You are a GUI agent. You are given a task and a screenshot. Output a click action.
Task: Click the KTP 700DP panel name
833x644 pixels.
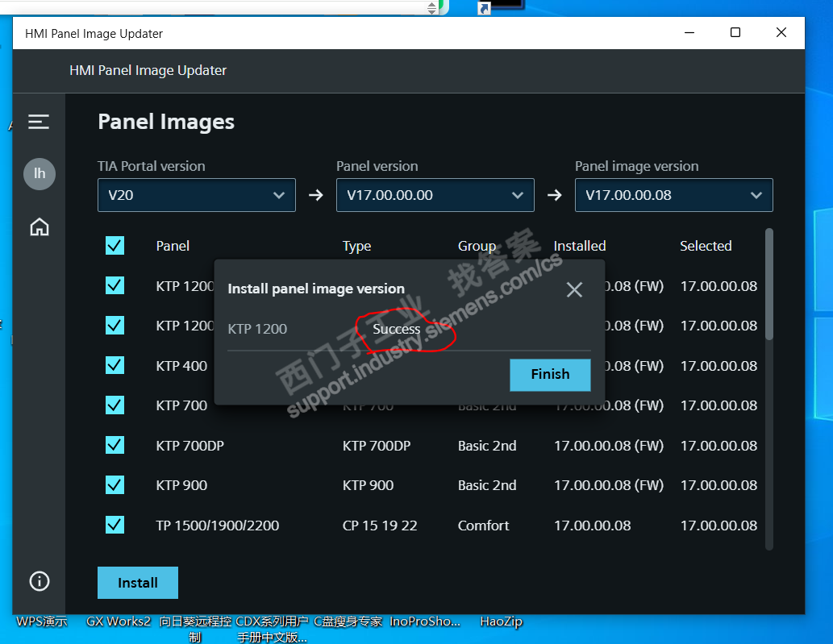click(x=190, y=446)
